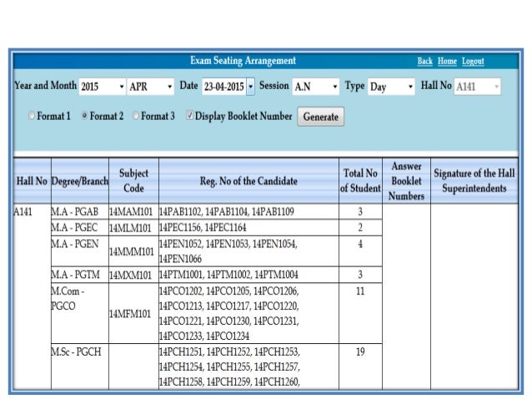Image resolution: width=532 pixels, height=399 pixels.
Task: Click the M.A - PGEN cell
Action: [80, 252]
